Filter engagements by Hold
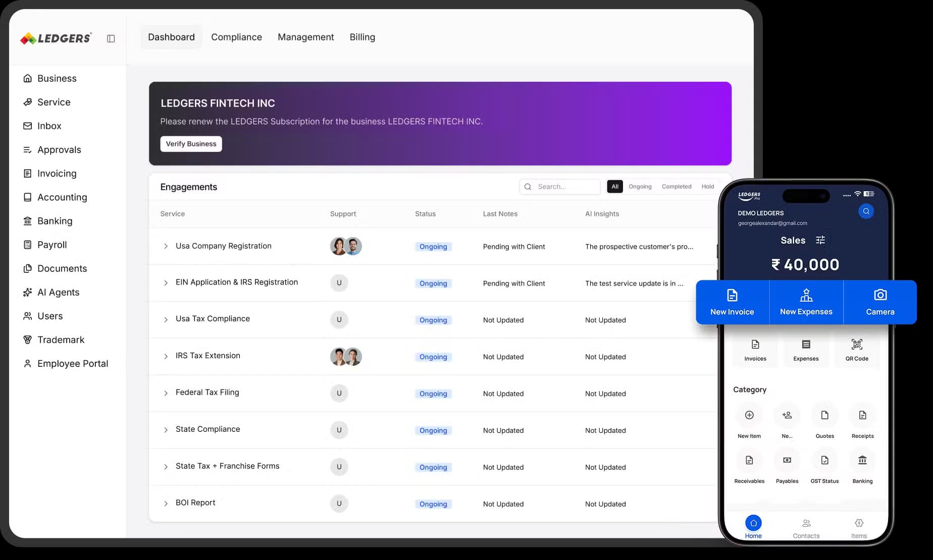The image size is (933, 560). 708,187
